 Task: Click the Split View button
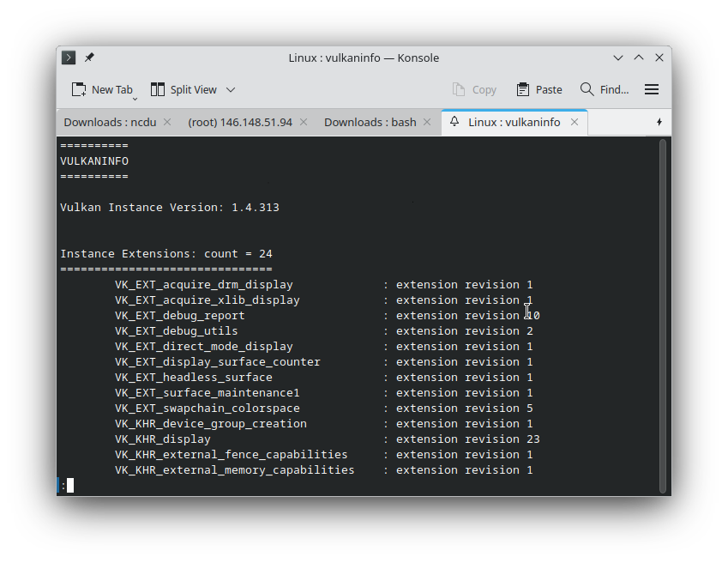184,89
